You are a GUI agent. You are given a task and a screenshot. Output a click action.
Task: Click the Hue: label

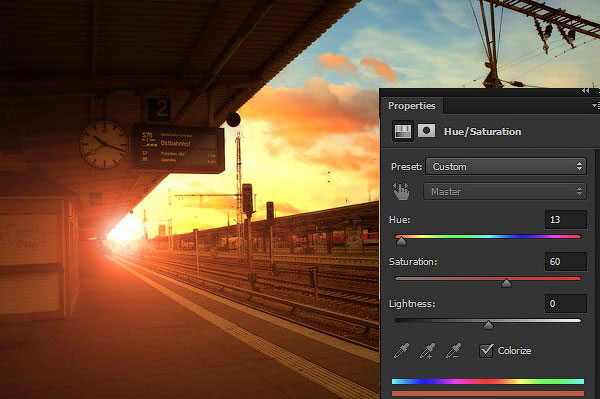[399, 220]
